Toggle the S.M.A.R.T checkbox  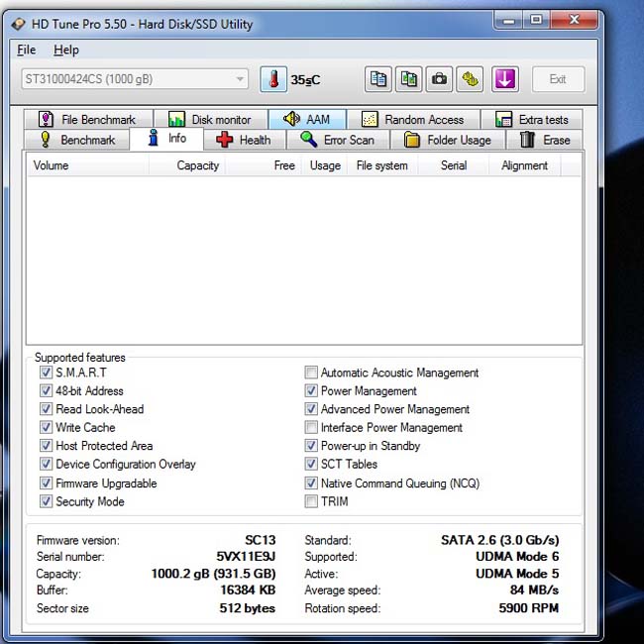pyautogui.click(x=46, y=373)
